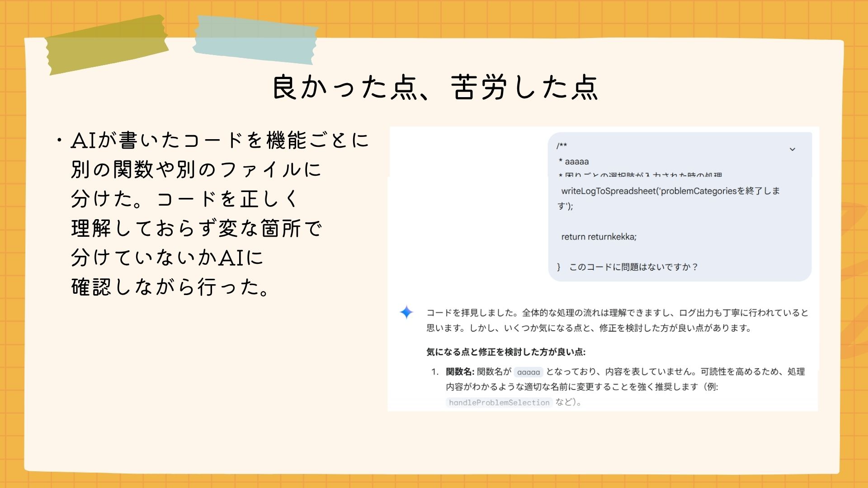Click the bold 関数名: label

coord(460,372)
